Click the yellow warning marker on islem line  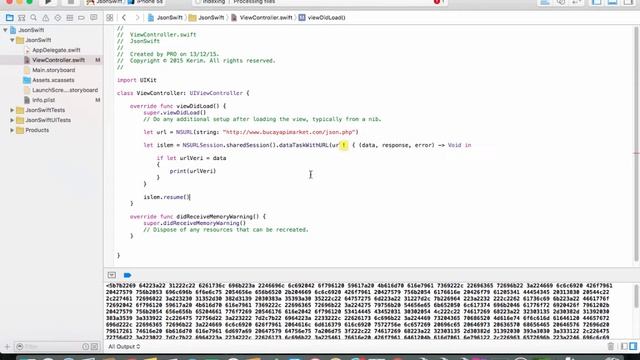pos(344,145)
